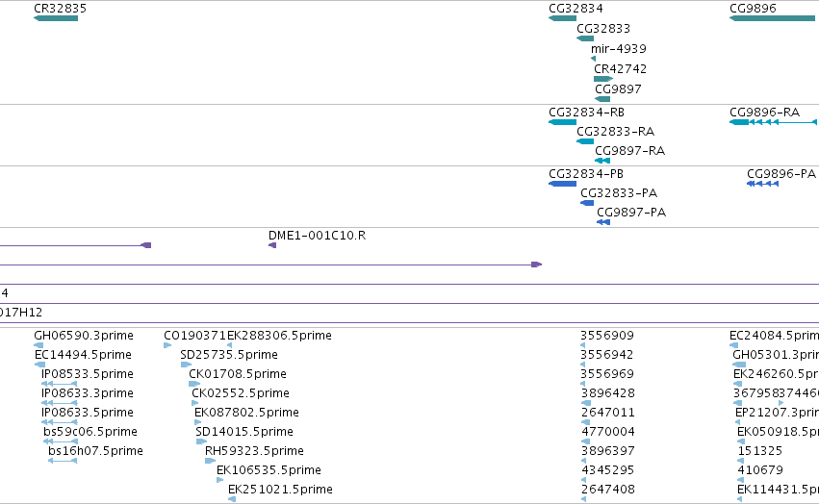Click EST CK01708.5prime label
The width and height of the screenshot is (819, 504).
point(238,374)
